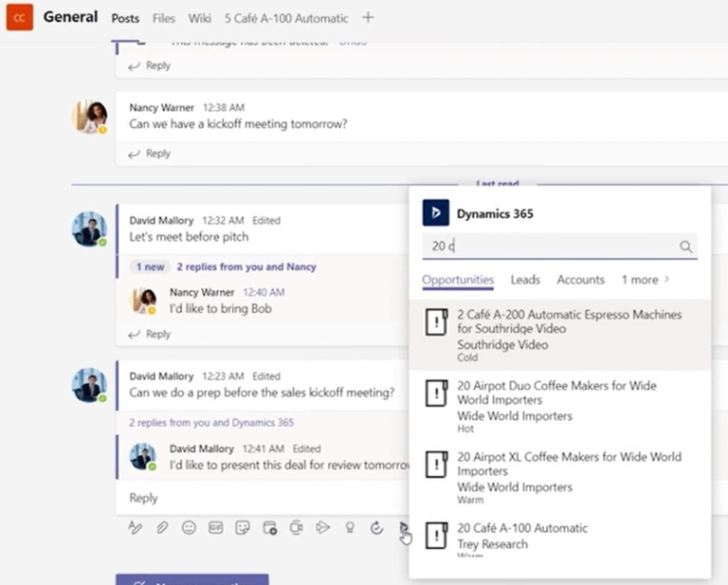
Task: Add a new tab with plus icon
Action: (368, 18)
